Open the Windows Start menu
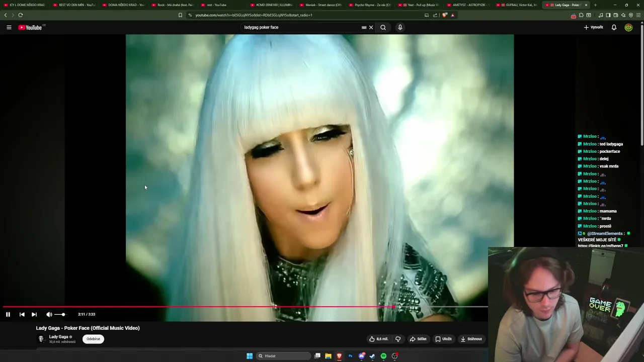 click(x=250, y=356)
